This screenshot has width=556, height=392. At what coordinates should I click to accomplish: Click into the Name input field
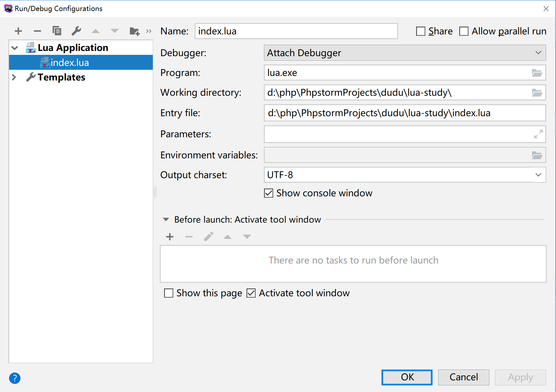point(296,31)
